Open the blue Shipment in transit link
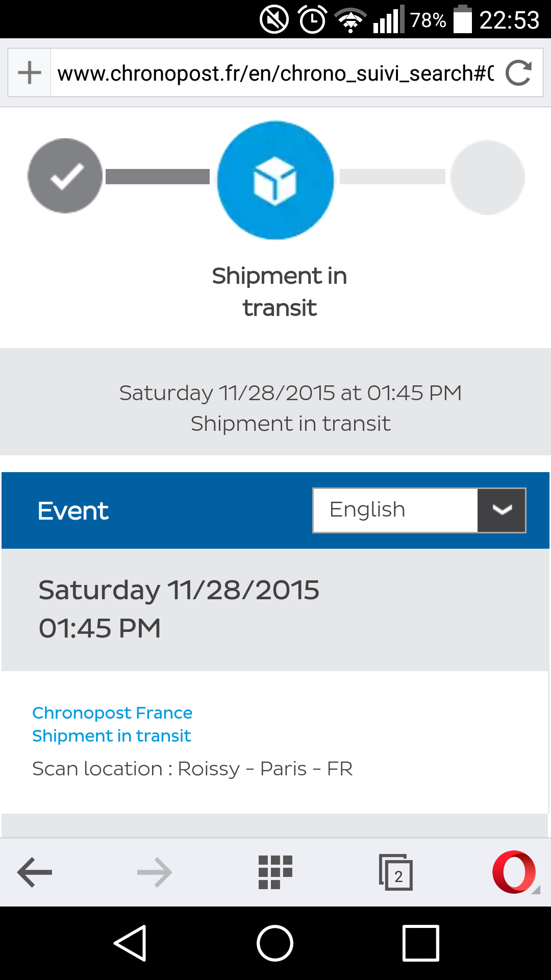 tap(111, 736)
